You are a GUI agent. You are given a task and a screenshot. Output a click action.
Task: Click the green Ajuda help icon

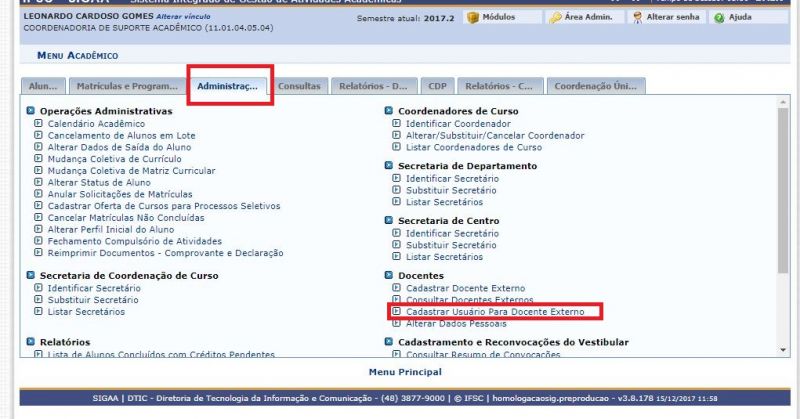[718, 18]
